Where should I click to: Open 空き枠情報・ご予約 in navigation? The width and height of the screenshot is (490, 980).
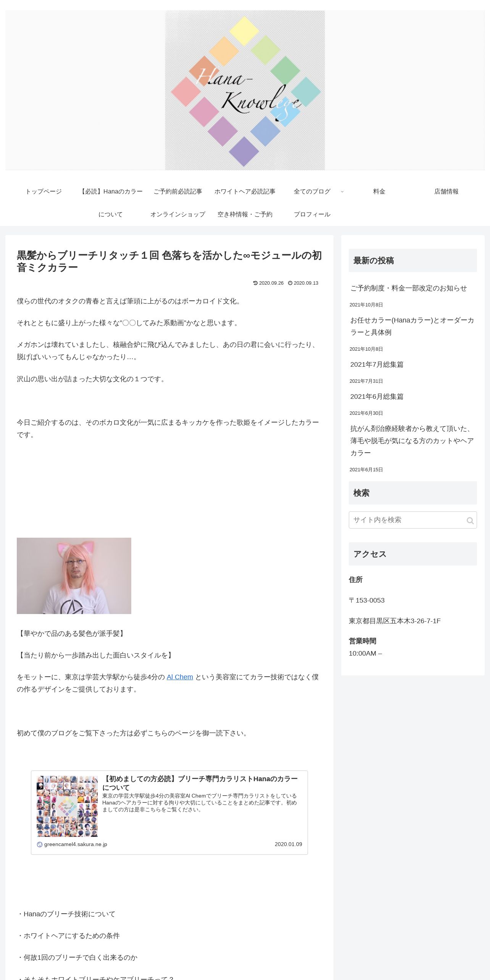click(245, 214)
